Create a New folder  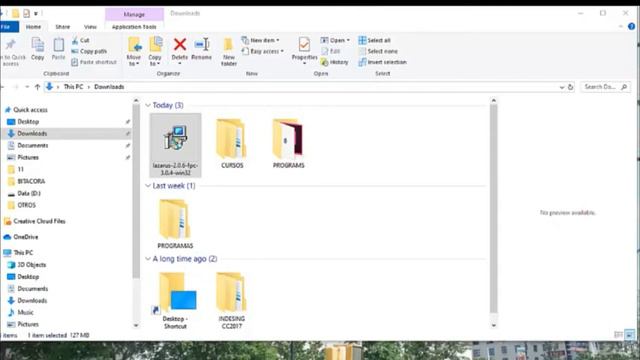pos(229,51)
